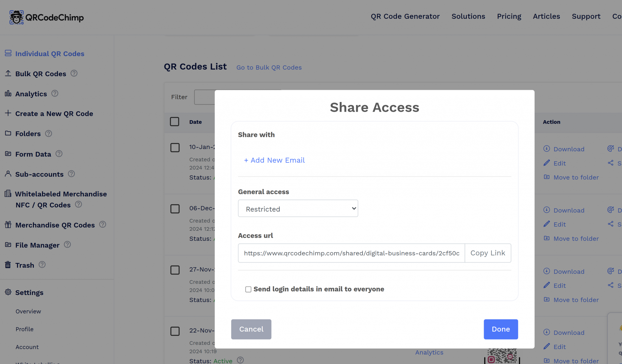Image resolution: width=622 pixels, height=364 pixels.
Task: Expand the Bulk QR Codes help tooltip
Action: [x=74, y=73]
